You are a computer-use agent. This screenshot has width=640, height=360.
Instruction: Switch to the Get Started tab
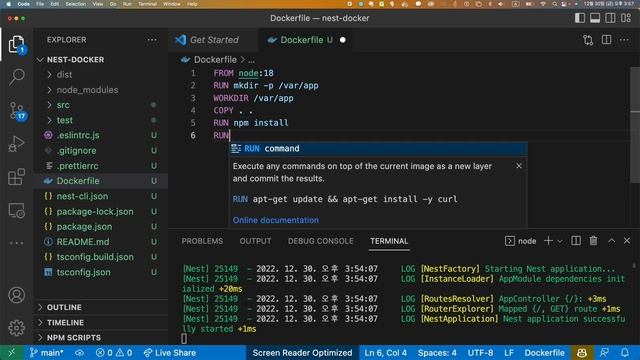[x=213, y=40]
